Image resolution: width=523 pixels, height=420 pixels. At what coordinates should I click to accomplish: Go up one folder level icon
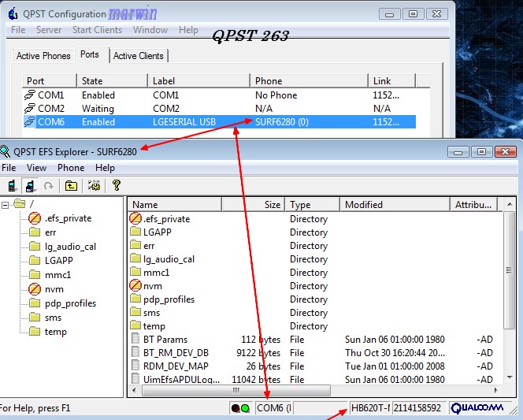pyautogui.click(x=71, y=185)
